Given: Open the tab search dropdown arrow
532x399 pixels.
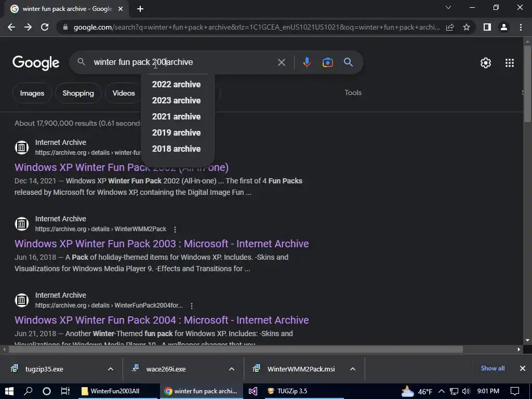Looking at the screenshot, I should (x=448, y=7).
